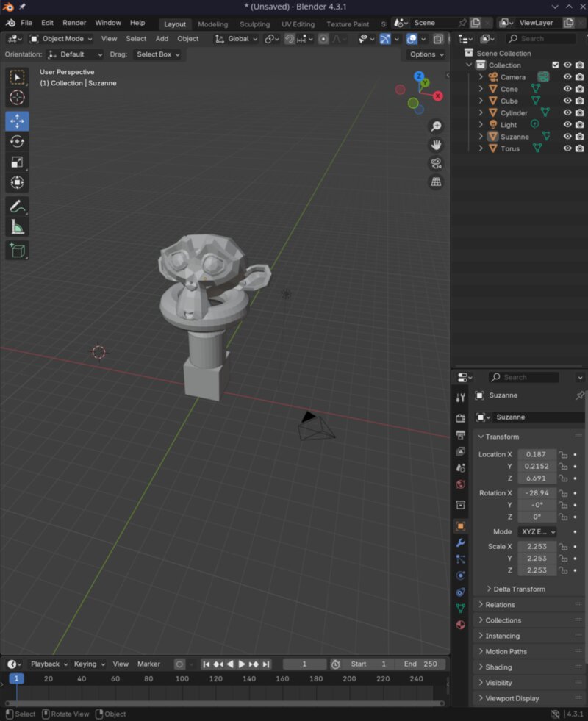
Task: Select the Rotate tool
Action: [18, 142]
